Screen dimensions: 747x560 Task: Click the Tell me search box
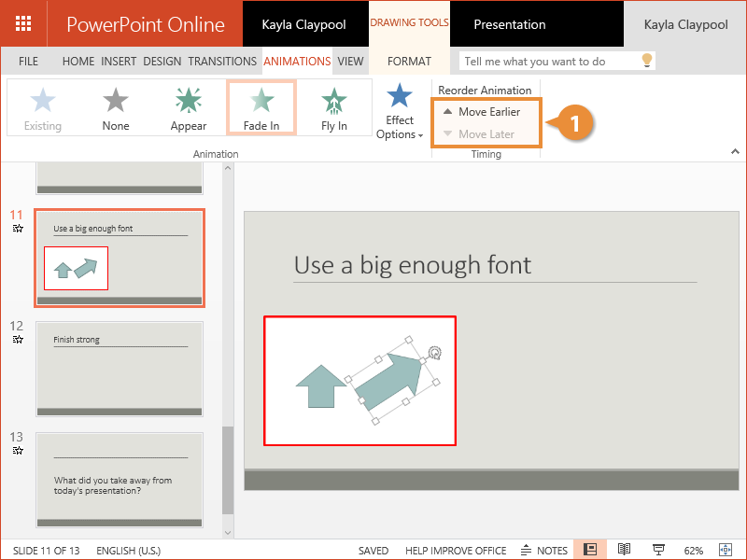point(548,62)
